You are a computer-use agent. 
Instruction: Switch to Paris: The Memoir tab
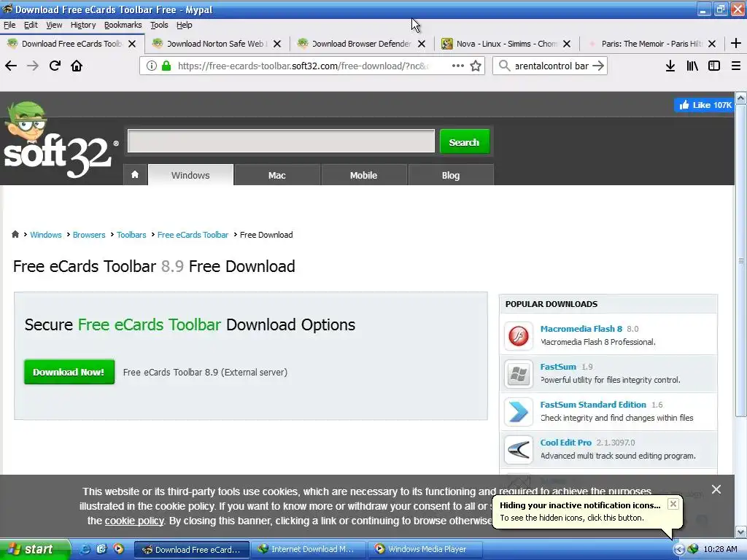tap(651, 44)
